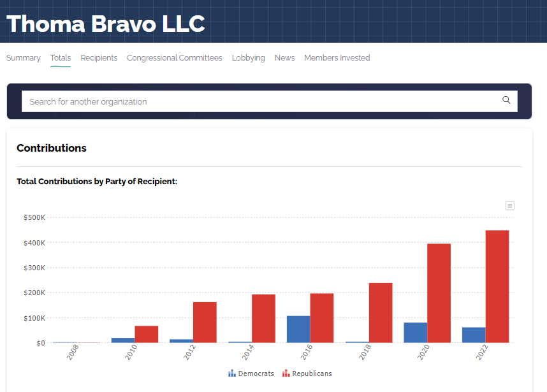
Task: Click the 2012 Republicans red bar
Action: coord(205,323)
